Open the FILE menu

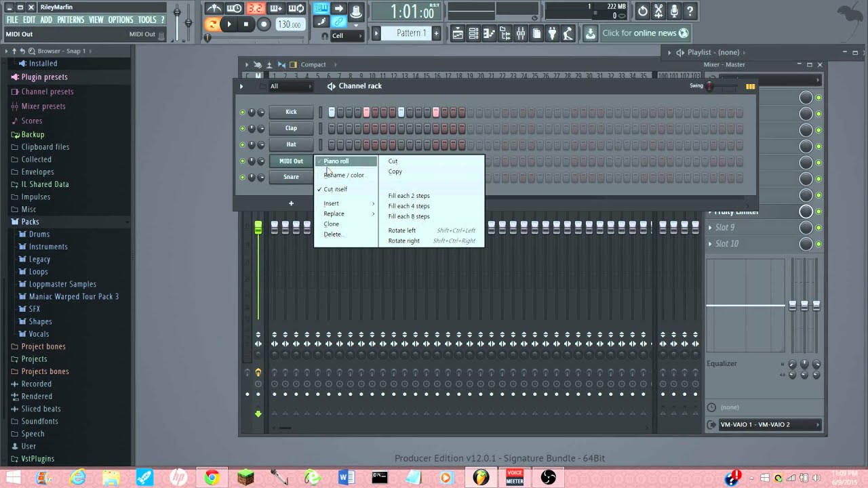(x=12, y=20)
